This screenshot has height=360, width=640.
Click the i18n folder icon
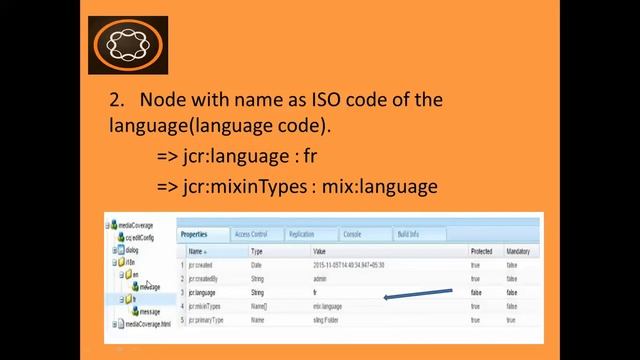122,262
